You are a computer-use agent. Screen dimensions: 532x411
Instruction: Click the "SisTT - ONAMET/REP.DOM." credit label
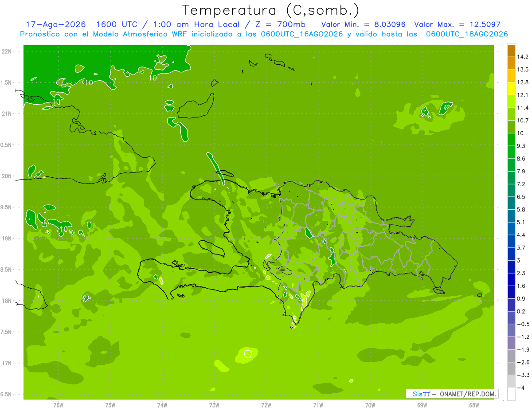pyautogui.click(x=452, y=394)
